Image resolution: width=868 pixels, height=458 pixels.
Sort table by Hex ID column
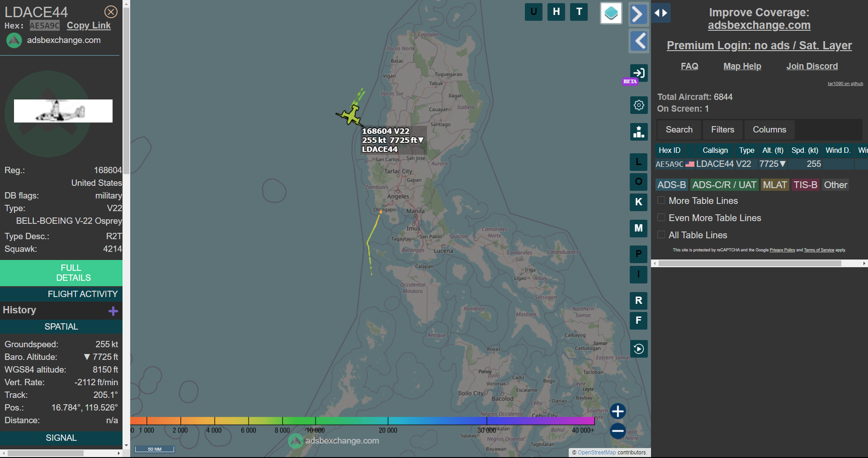(669, 150)
